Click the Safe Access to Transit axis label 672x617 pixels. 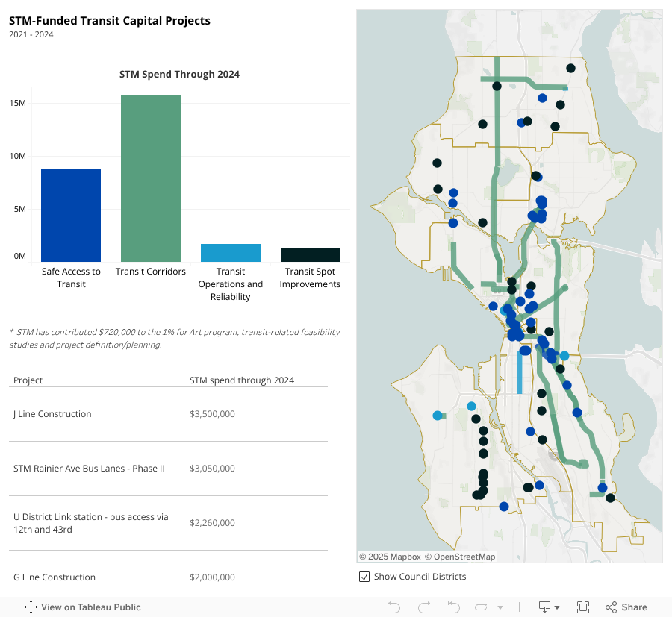pos(71,278)
